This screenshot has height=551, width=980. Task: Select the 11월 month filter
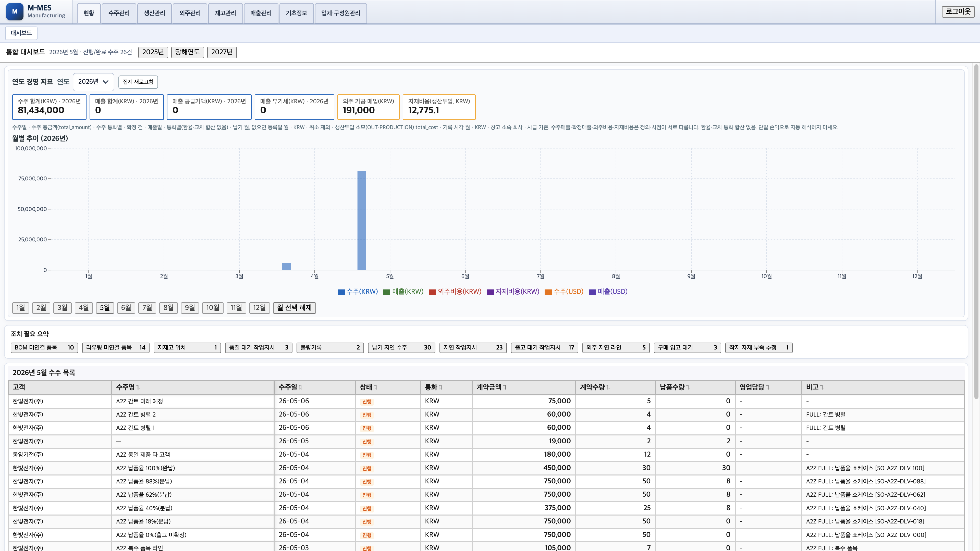236,308
